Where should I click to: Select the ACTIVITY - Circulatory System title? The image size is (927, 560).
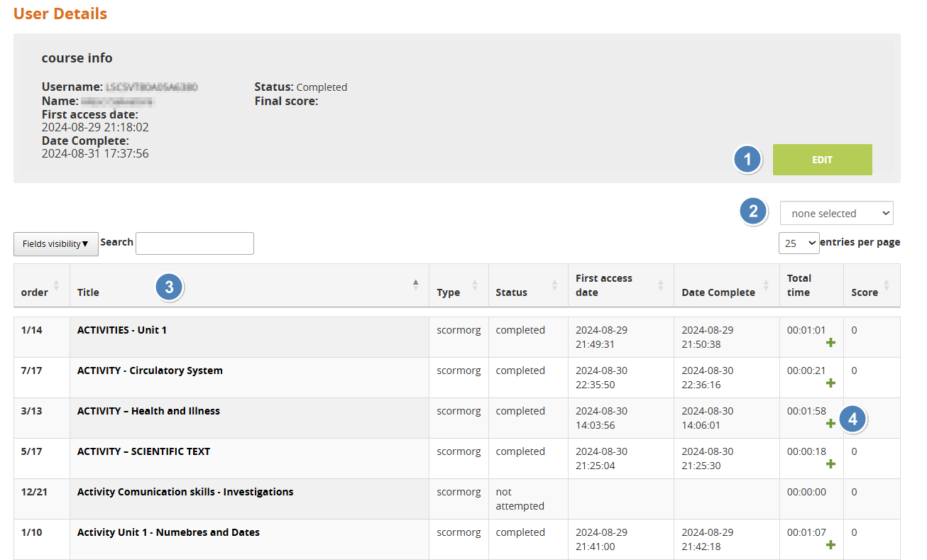click(150, 370)
